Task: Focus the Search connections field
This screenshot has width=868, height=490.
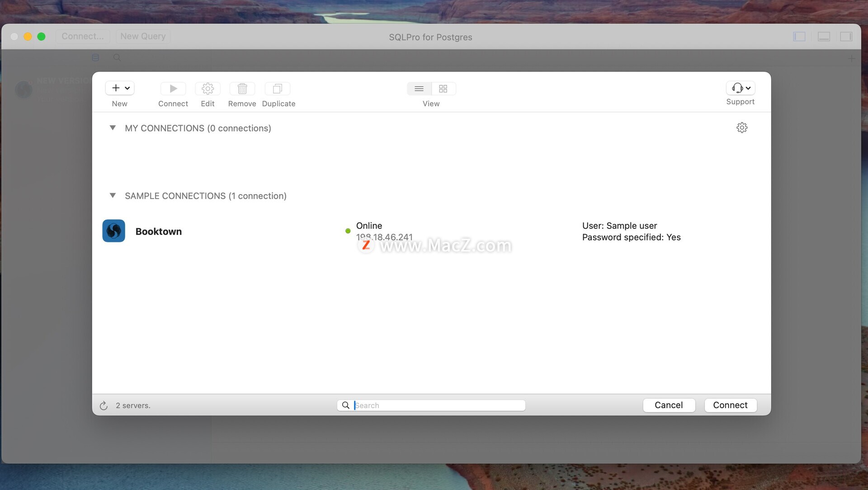Action: click(431, 405)
